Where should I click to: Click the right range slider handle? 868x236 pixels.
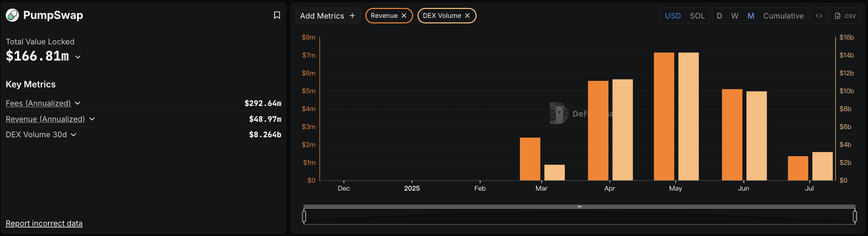(x=855, y=216)
